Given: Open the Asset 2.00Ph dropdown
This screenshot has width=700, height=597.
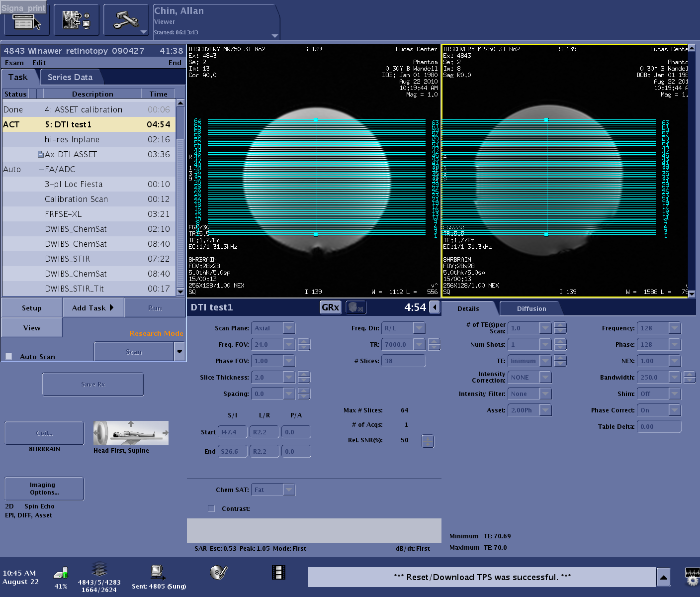Looking at the screenshot, I should pyautogui.click(x=545, y=410).
